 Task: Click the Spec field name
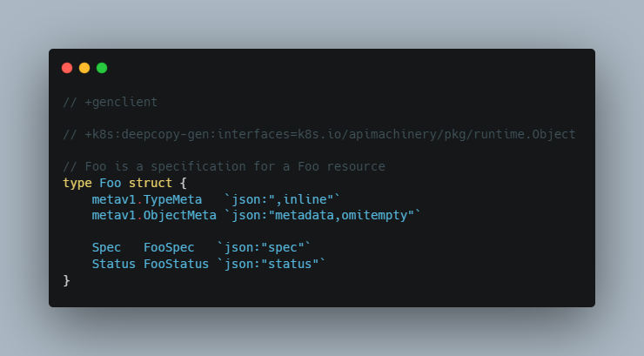[x=106, y=247]
